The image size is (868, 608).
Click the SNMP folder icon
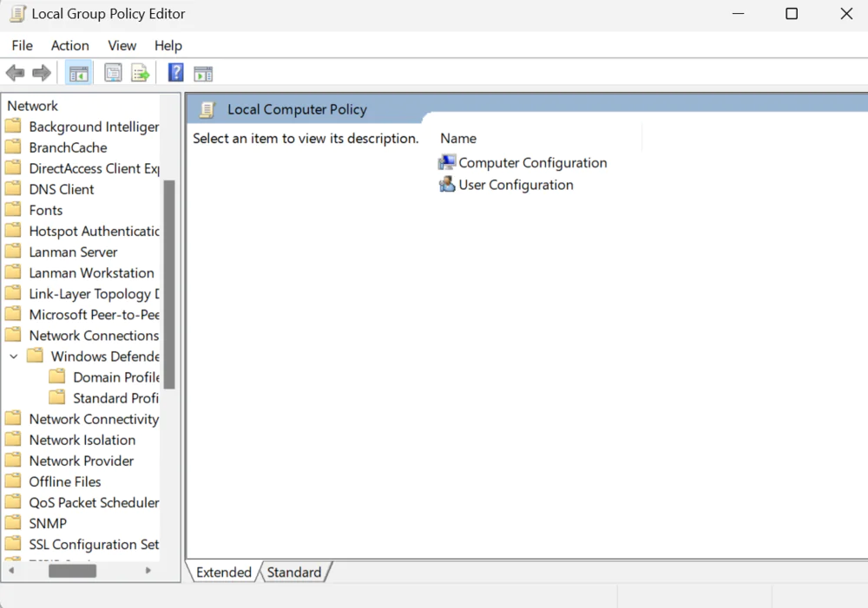[x=13, y=523]
